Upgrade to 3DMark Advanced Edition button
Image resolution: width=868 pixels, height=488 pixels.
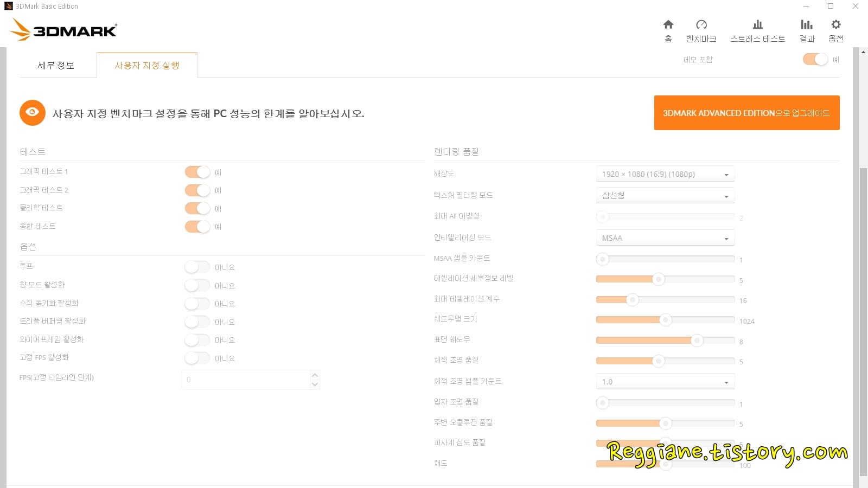(x=746, y=113)
